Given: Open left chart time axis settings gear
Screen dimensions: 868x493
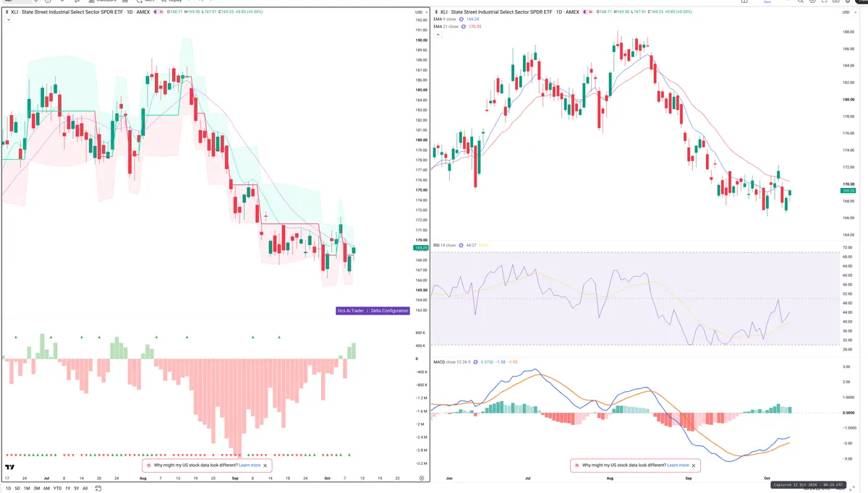Looking at the screenshot, I should click(422, 478).
